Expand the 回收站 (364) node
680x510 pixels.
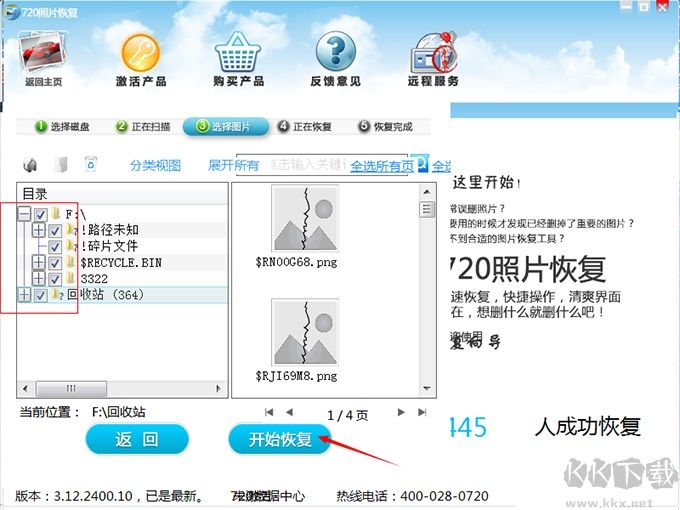pyautogui.click(x=24, y=295)
